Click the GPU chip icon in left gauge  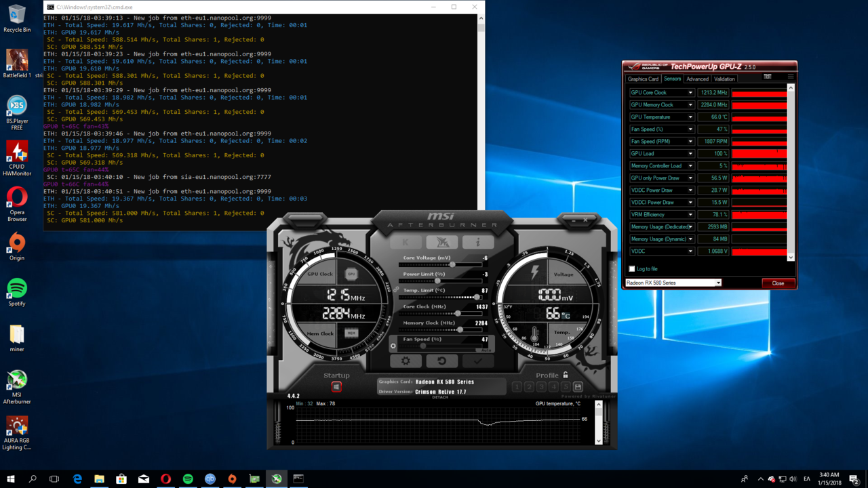(351, 274)
